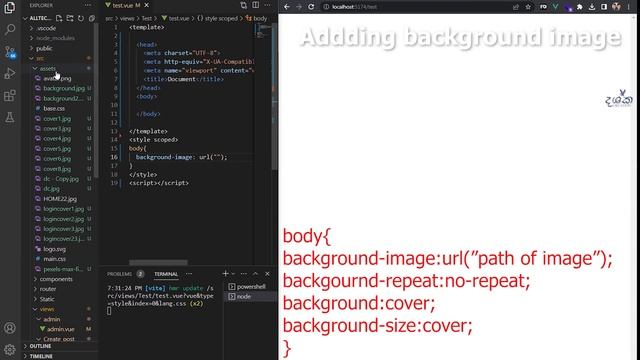Open logo.svg file
This screenshot has width=640, height=360.
pyautogui.click(x=54, y=249)
